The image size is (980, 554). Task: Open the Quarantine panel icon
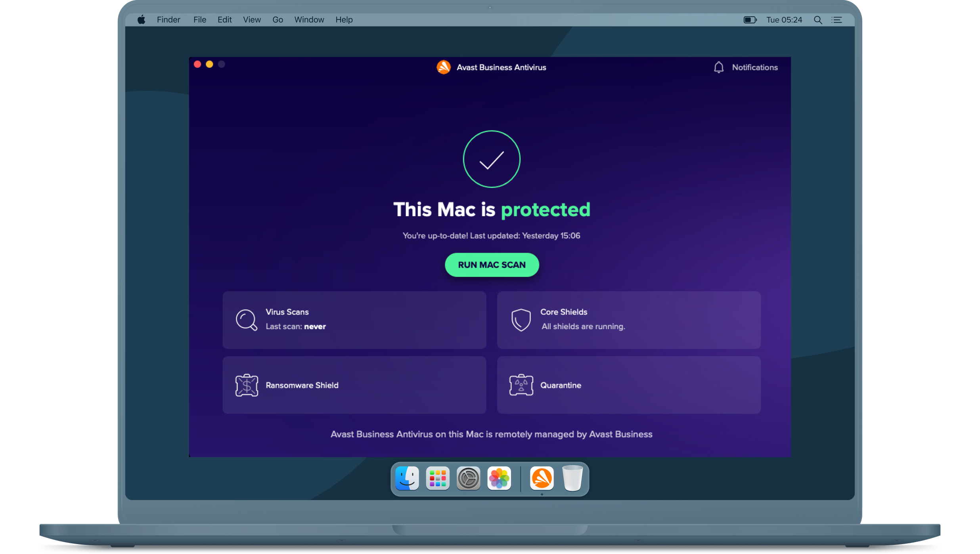tap(521, 384)
